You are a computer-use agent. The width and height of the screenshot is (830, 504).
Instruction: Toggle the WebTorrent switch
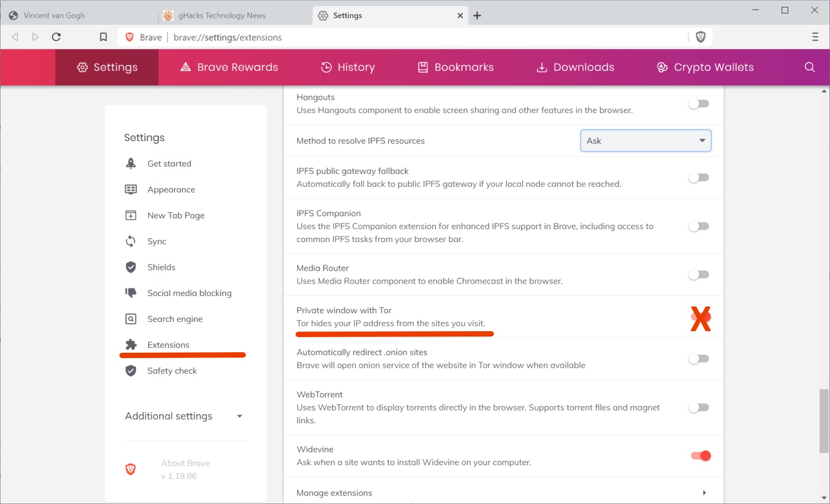tap(699, 407)
